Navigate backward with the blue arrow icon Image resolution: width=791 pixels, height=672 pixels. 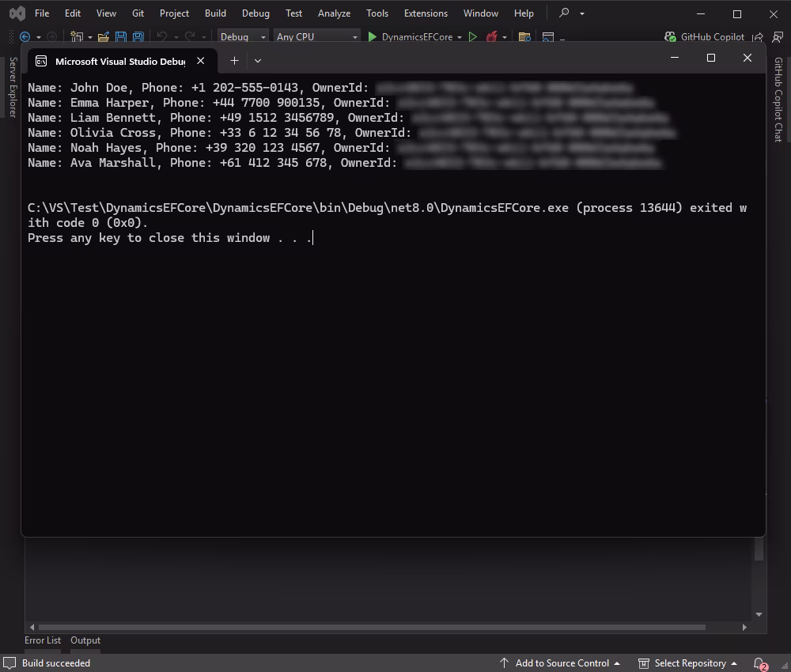click(25, 37)
